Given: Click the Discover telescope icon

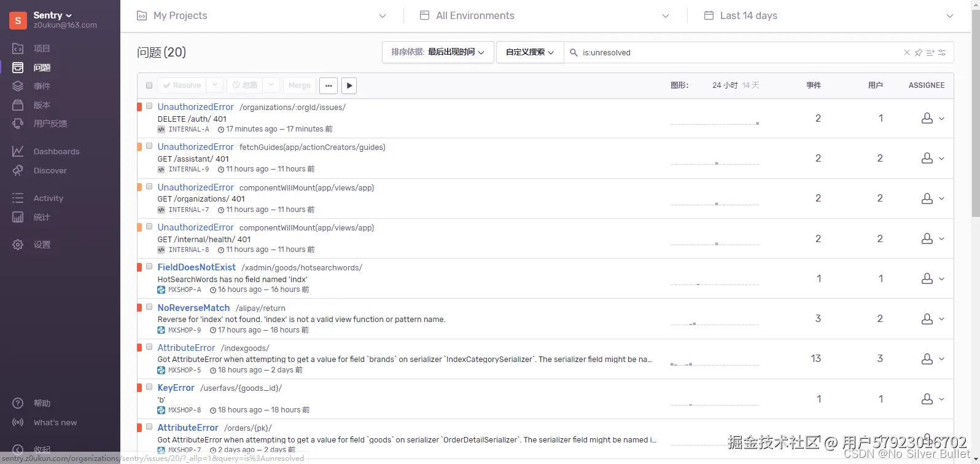Looking at the screenshot, I should tap(18, 170).
